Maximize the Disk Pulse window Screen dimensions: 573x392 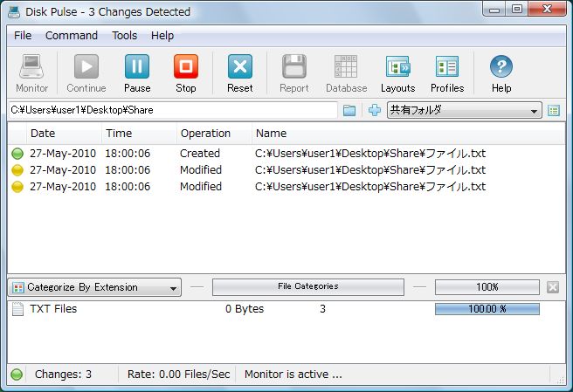[517, 10]
